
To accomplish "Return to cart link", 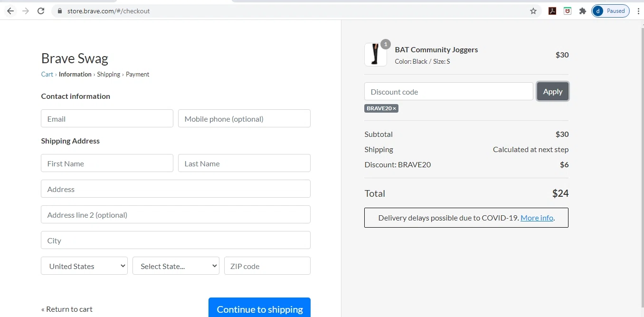I will click(67, 309).
